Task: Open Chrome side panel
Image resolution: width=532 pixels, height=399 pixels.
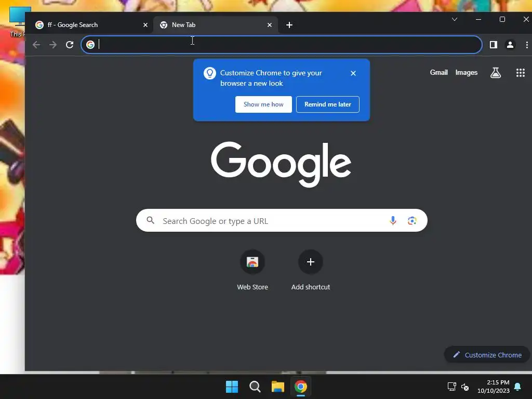Action: click(x=494, y=45)
